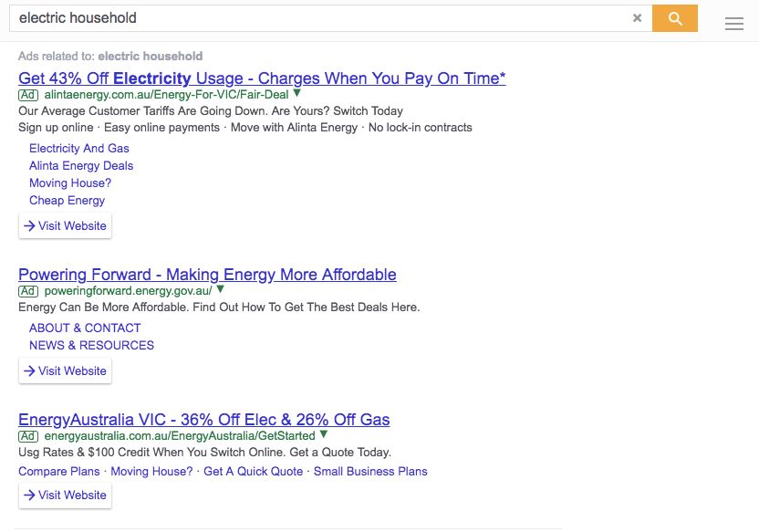
Task: Open the hamburger menu
Action: [x=733, y=24]
